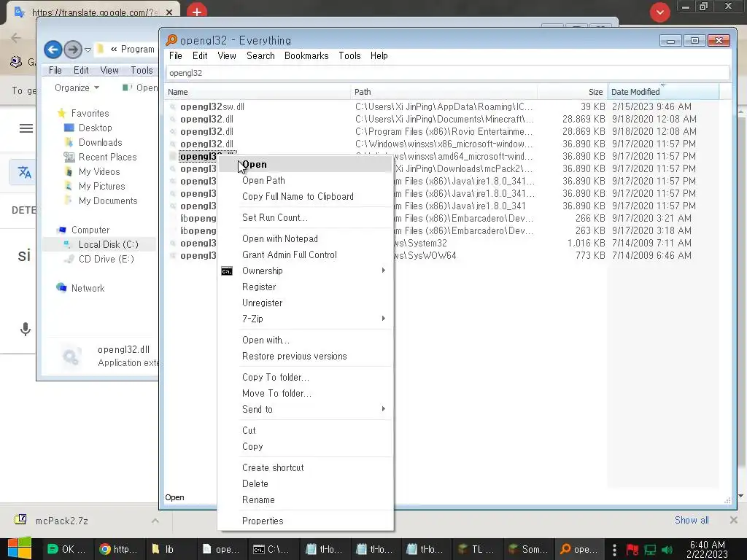Choose Move To folder...
This screenshot has width=747, height=560.
pos(305,393)
